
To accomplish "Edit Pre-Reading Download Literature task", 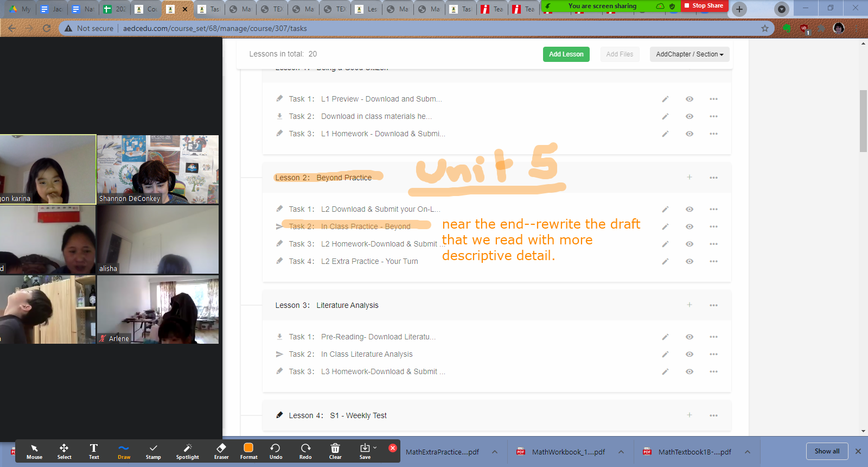I will pyautogui.click(x=665, y=337).
